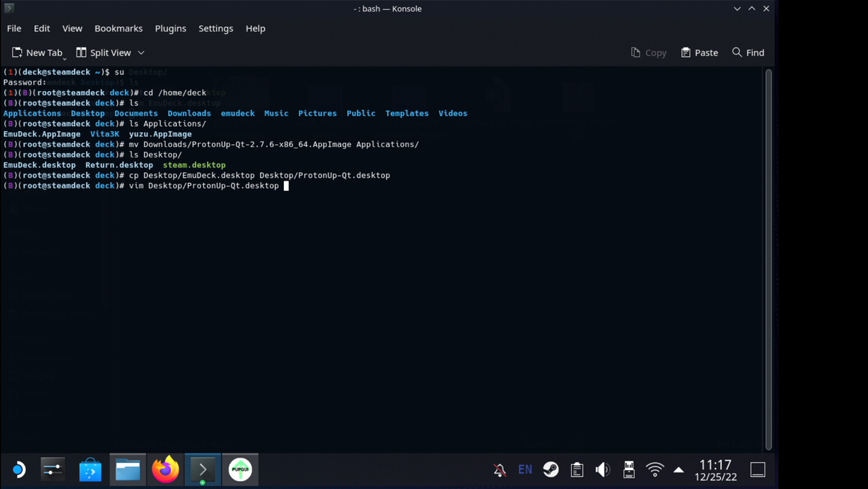Open the Dolphin file manager icon
This screenshot has height=489, width=868.
pyautogui.click(x=128, y=469)
